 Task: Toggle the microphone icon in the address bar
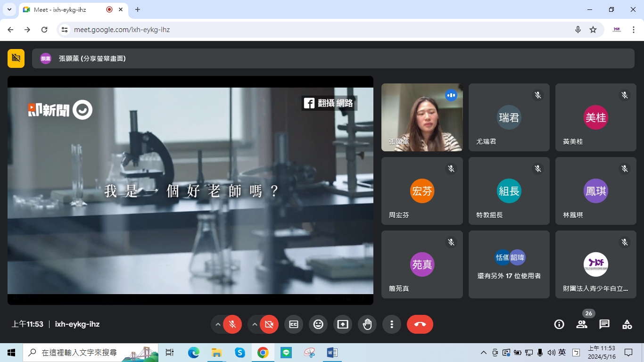[x=578, y=29]
